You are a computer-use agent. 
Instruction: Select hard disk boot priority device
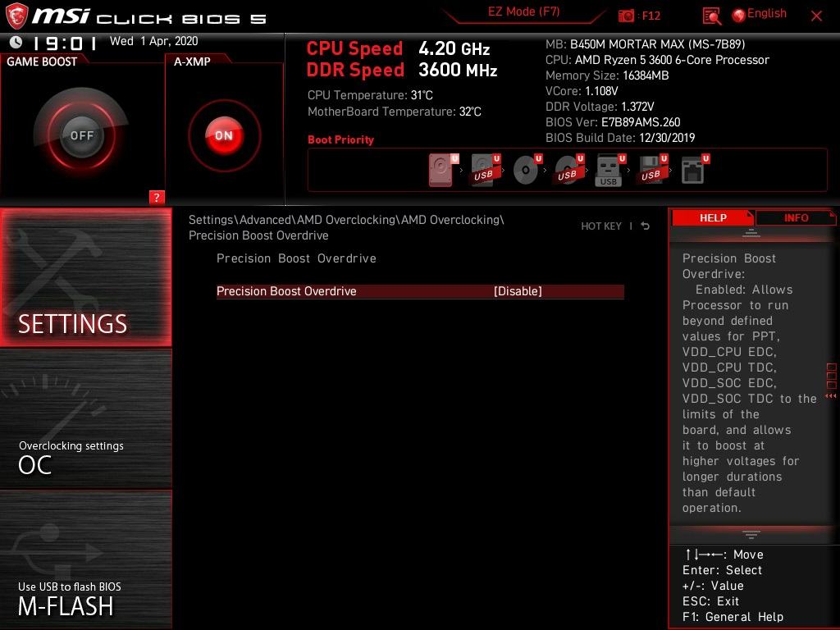coord(443,170)
